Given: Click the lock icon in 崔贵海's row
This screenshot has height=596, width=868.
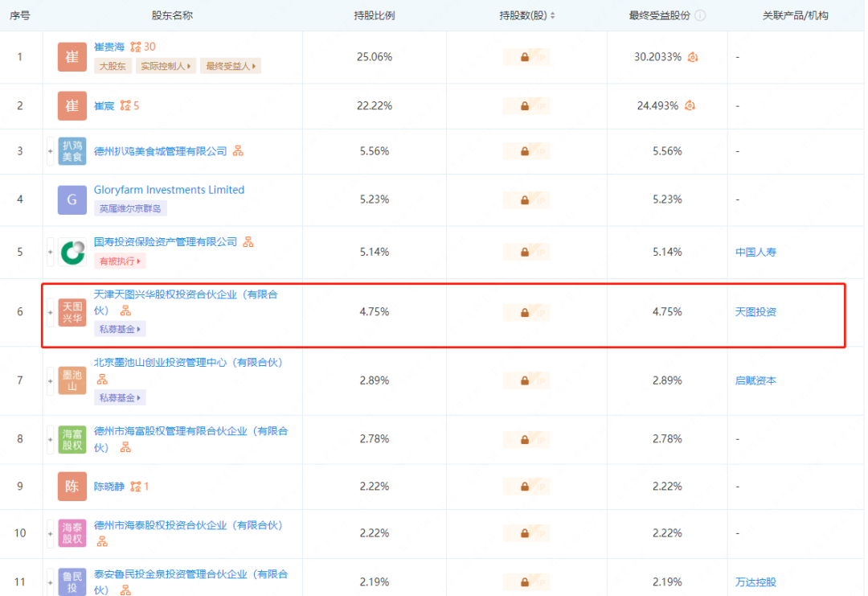Looking at the screenshot, I should pos(525,57).
